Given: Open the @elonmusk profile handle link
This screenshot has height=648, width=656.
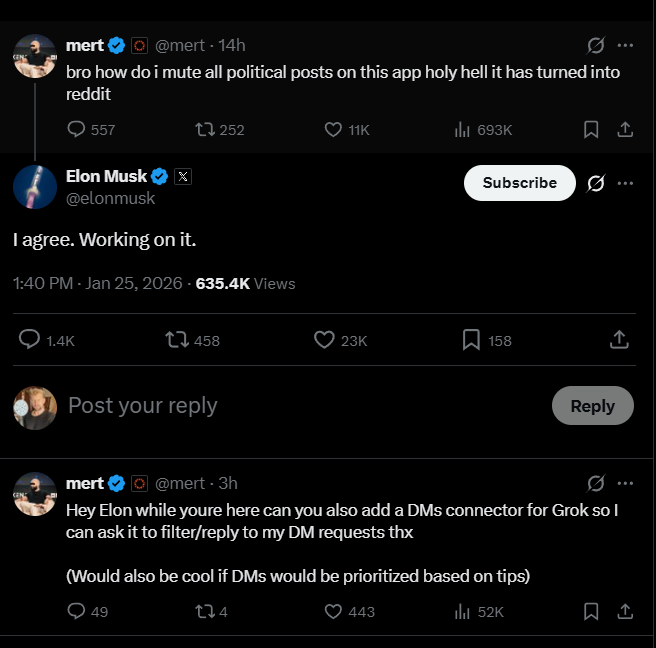Looking at the screenshot, I should [x=110, y=198].
